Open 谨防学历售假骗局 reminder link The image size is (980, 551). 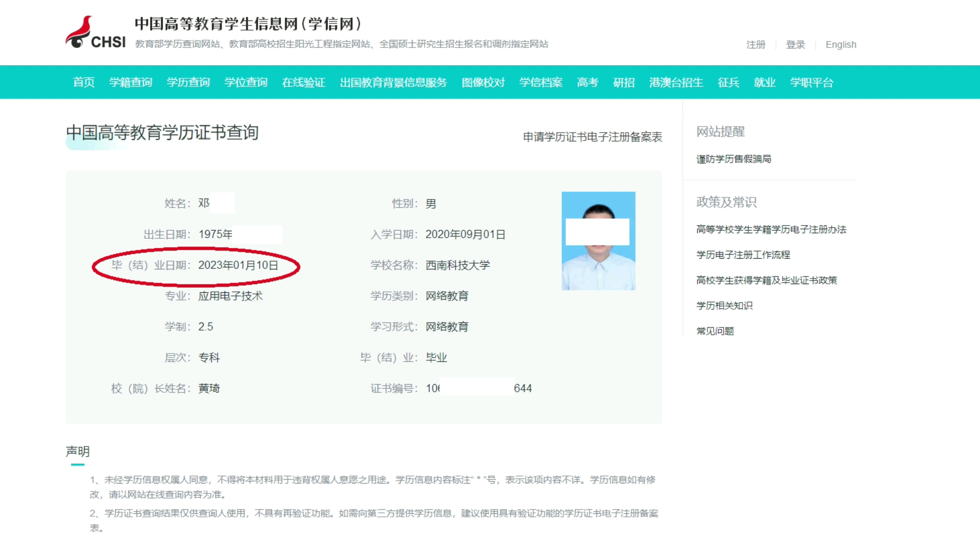(733, 159)
